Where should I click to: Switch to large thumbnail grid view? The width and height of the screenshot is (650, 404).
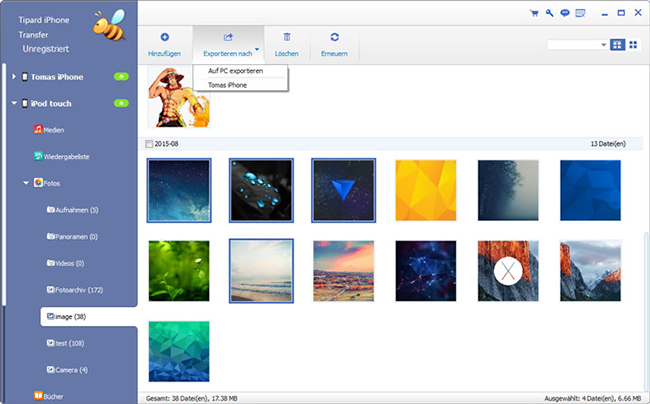click(617, 45)
